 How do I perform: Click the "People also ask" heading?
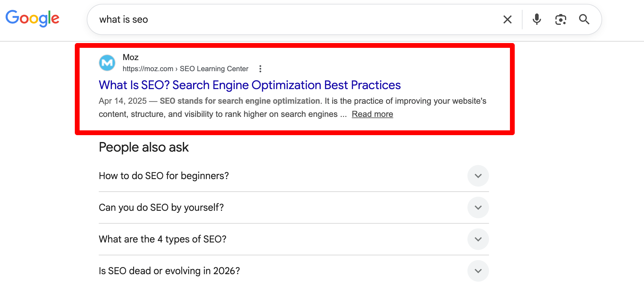click(x=144, y=147)
